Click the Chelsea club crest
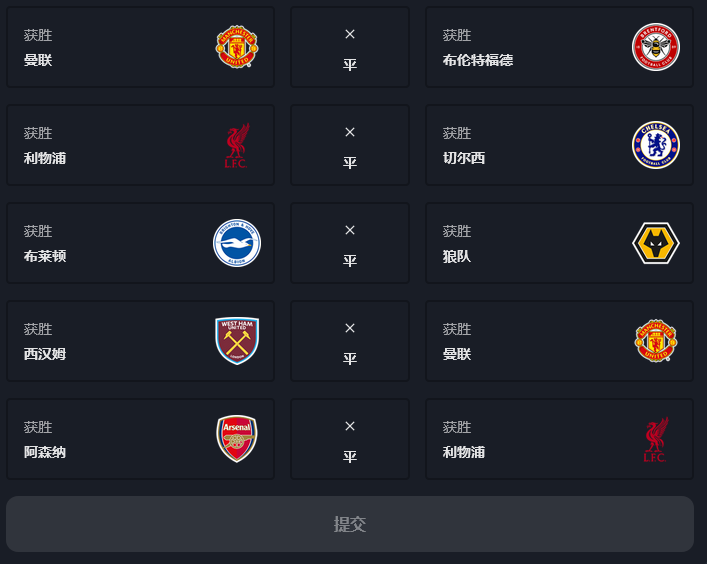 point(655,145)
